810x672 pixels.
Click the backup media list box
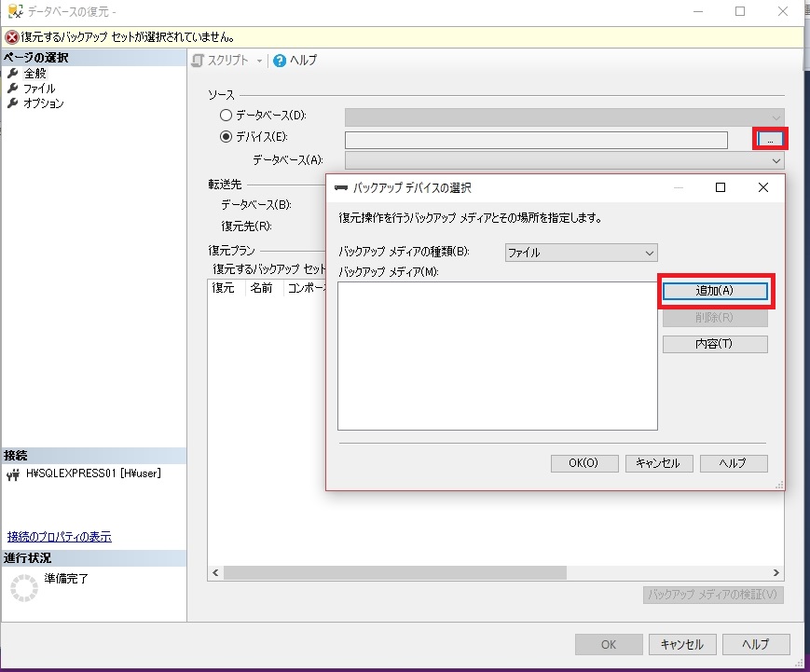pos(498,356)
